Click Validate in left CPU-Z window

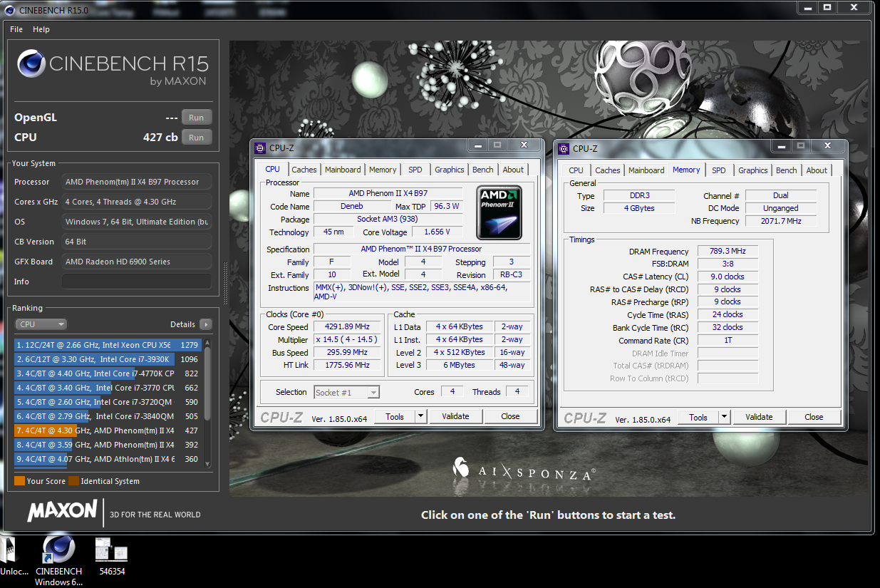click(455, 416)
